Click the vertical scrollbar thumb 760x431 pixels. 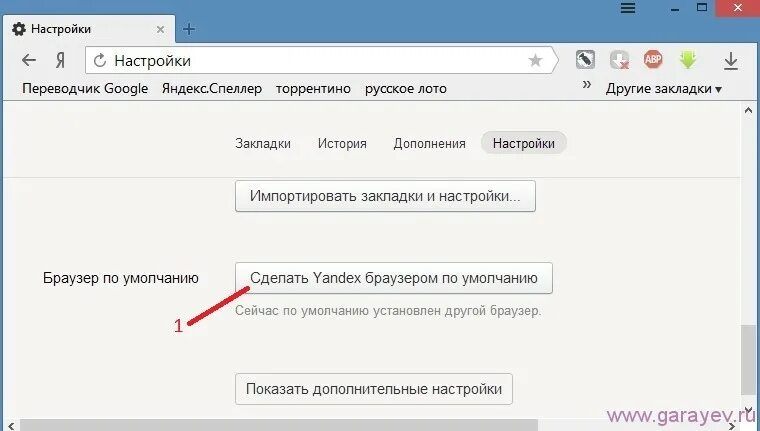tap(748, 361)
